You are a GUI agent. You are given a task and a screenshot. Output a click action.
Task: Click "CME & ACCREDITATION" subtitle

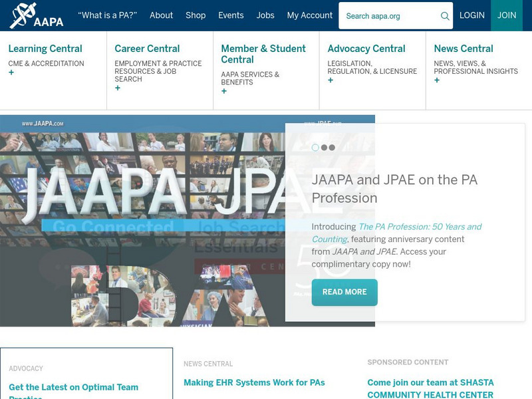(46, 63)
